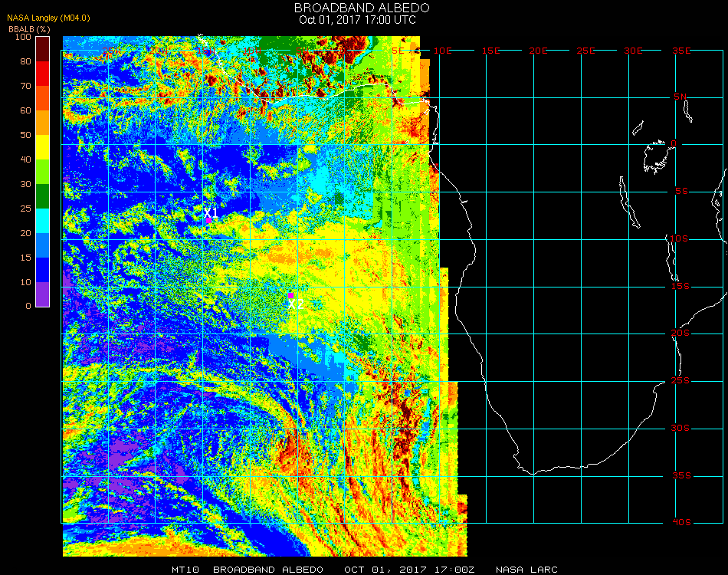
Task: Click the NASA Langley (M04.0) label
Action: pos(48,18)
